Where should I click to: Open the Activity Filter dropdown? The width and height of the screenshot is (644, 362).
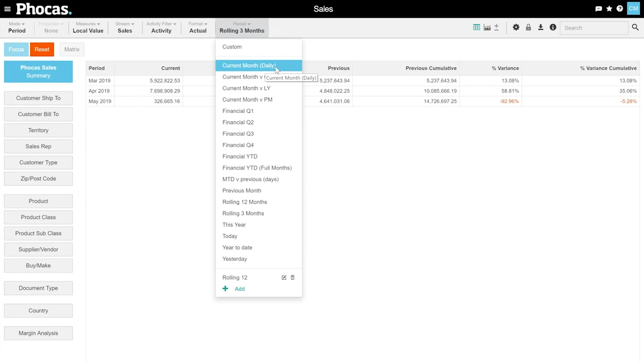tap(161, 27)
